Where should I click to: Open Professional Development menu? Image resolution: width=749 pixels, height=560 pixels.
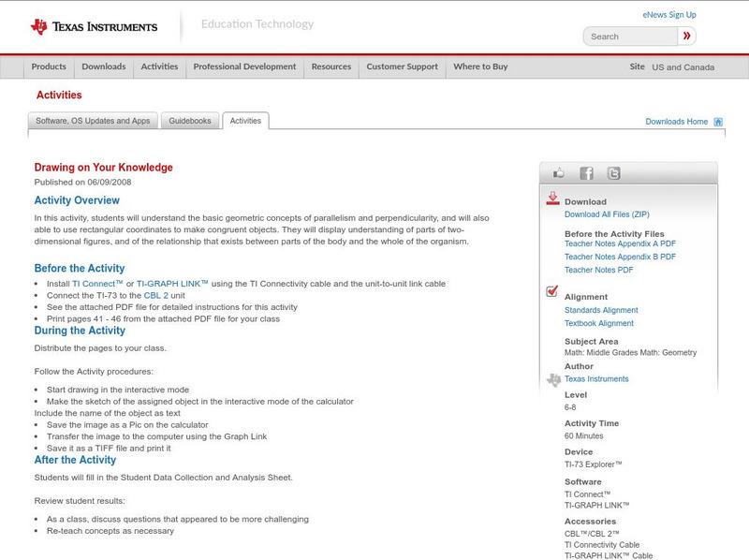244,66
